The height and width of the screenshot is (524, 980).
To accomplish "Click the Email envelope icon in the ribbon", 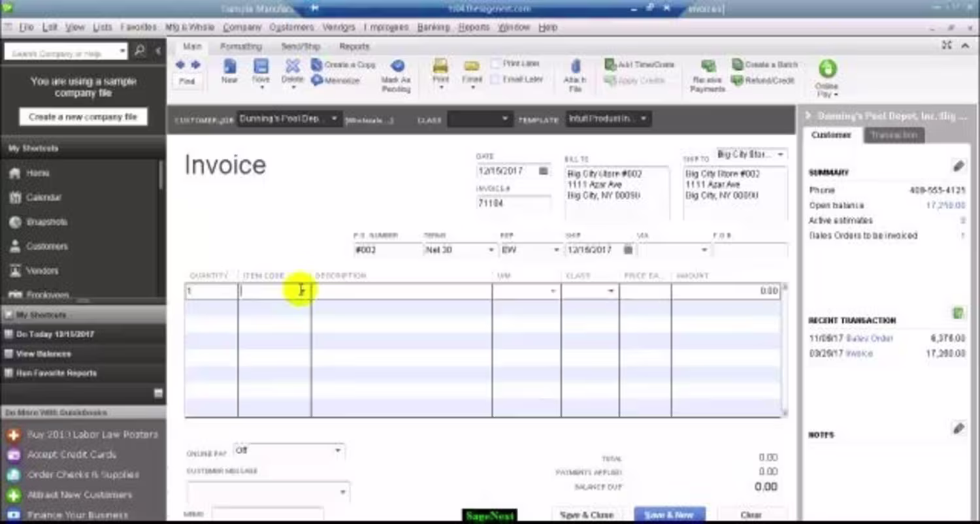I will pos(472,66).
